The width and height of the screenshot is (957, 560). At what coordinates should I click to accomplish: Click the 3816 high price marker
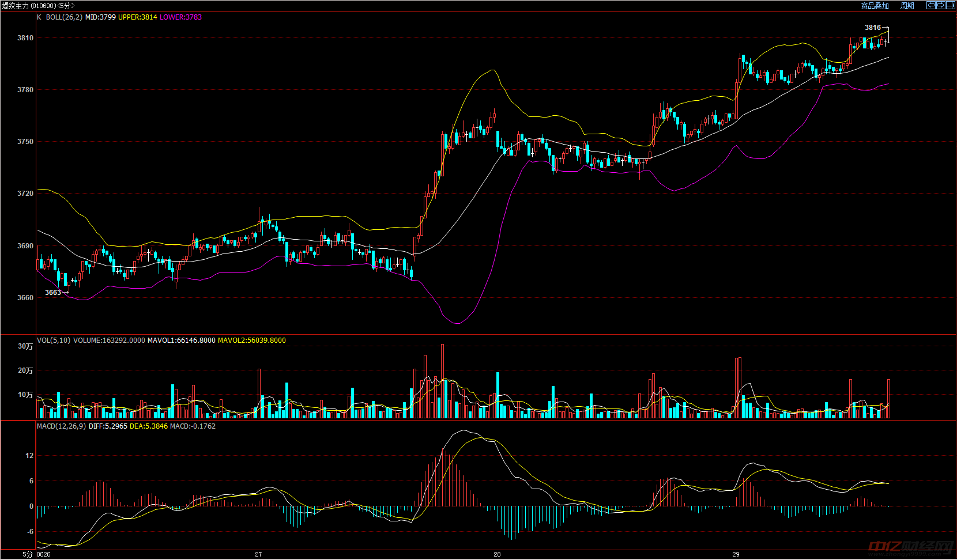coord(873,28)
